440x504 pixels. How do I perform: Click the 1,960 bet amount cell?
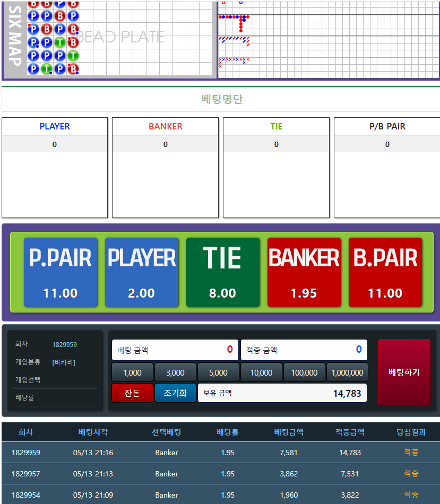click(289, 495)
